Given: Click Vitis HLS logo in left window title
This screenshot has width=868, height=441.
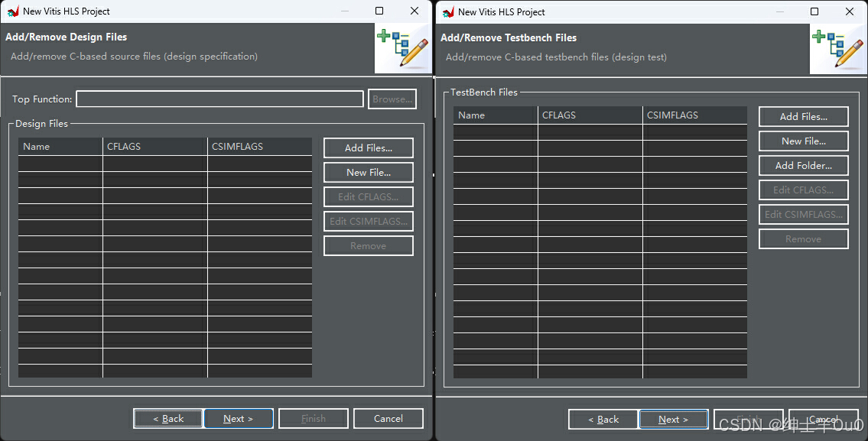Looking at the screenshot, I should click(x=13, y=11).
